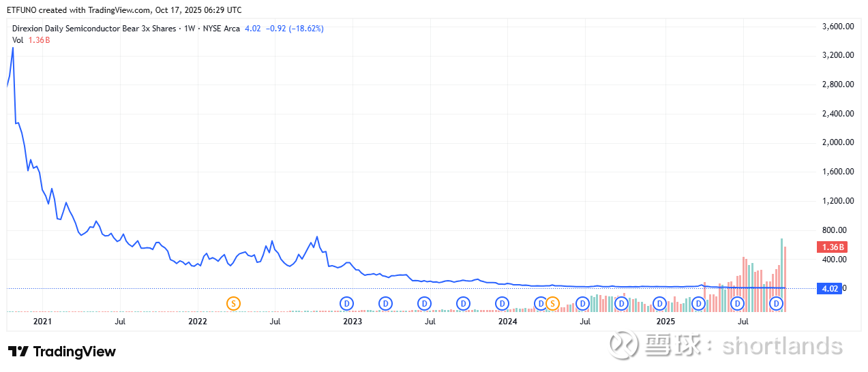Click the 1.36 B value next to Vol
The width and height of the screenshot is (868, 372).
point(39,40)
